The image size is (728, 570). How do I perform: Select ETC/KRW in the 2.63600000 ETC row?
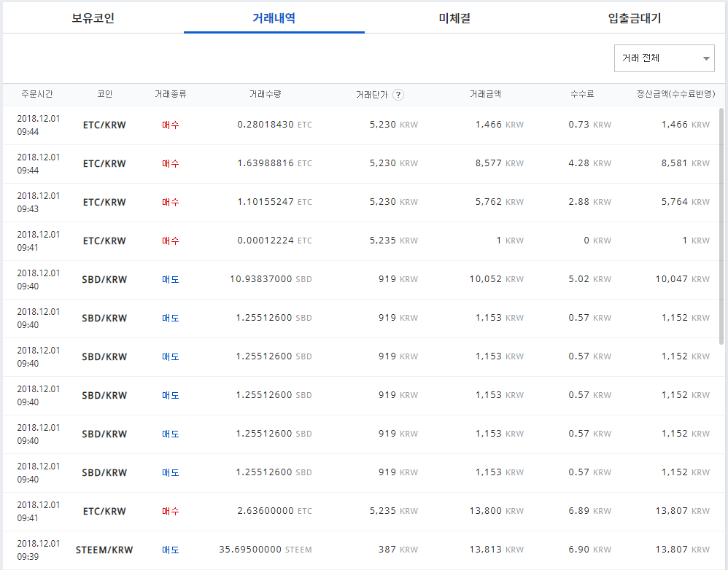tap(104, 512)
